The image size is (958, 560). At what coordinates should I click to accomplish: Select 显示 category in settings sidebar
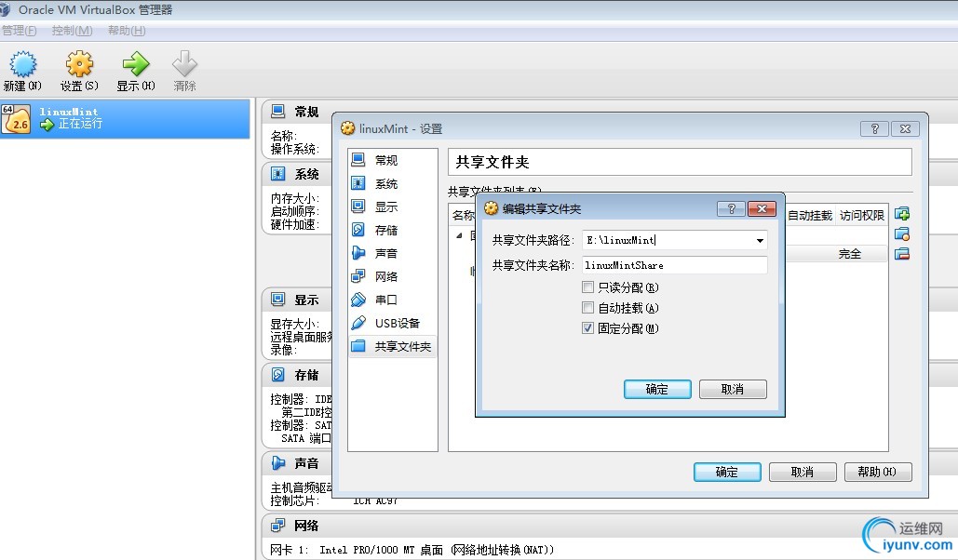pos(393,207)
